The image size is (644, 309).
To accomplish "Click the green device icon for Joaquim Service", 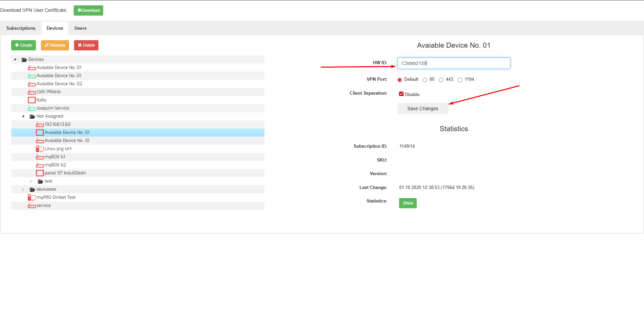I will coord(31,108).
